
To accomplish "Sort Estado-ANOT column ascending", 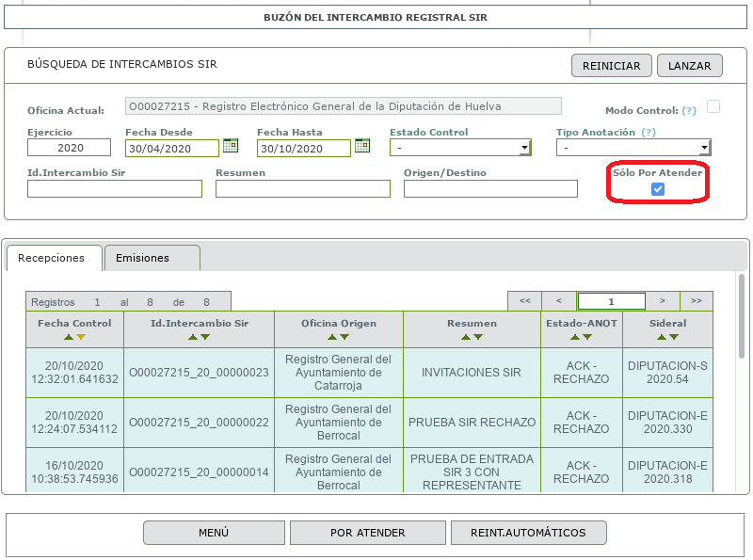I will pos(575,337).
